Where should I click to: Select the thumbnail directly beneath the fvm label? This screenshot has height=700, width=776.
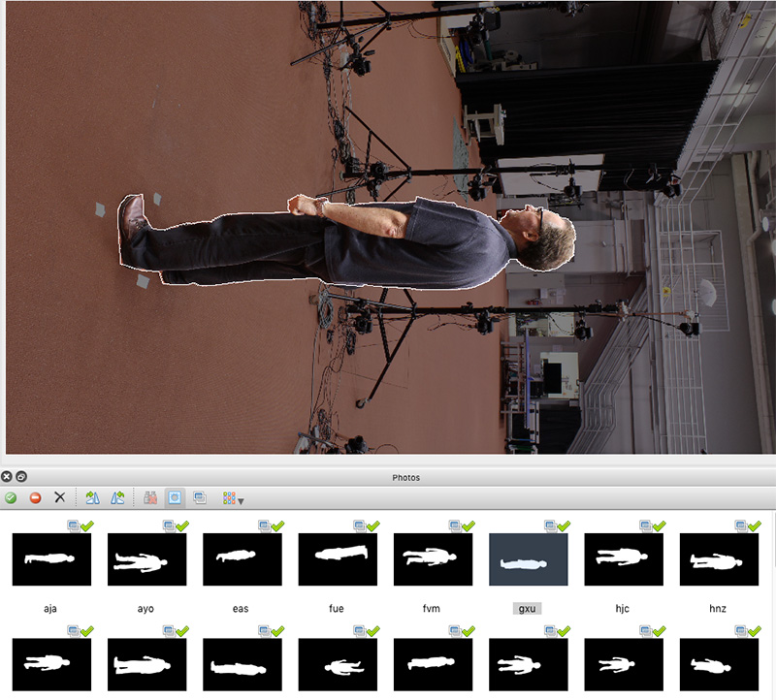pyautogui.click(x=433, y=664)
